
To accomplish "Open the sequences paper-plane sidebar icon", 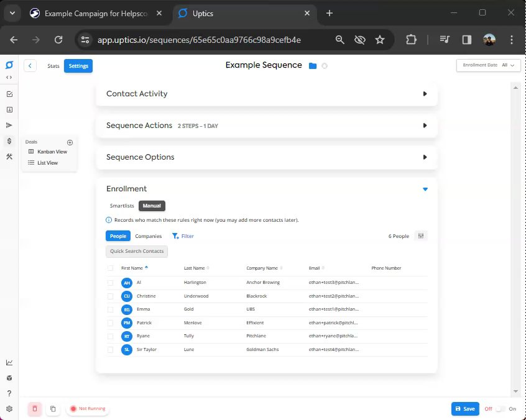I will click(x=9, y=126).
